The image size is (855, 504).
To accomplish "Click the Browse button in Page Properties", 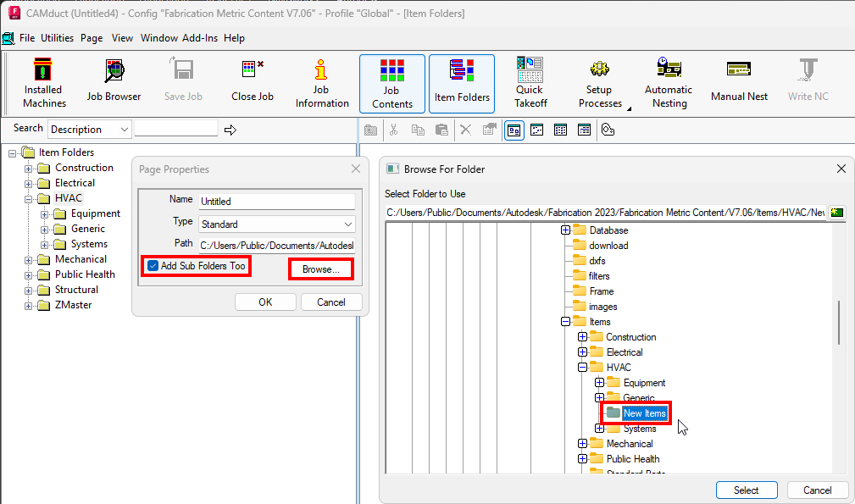I will (320, 269).
